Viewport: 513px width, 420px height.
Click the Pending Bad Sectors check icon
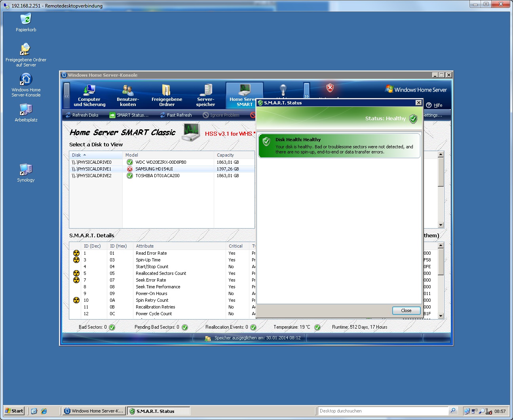[185, 327]
